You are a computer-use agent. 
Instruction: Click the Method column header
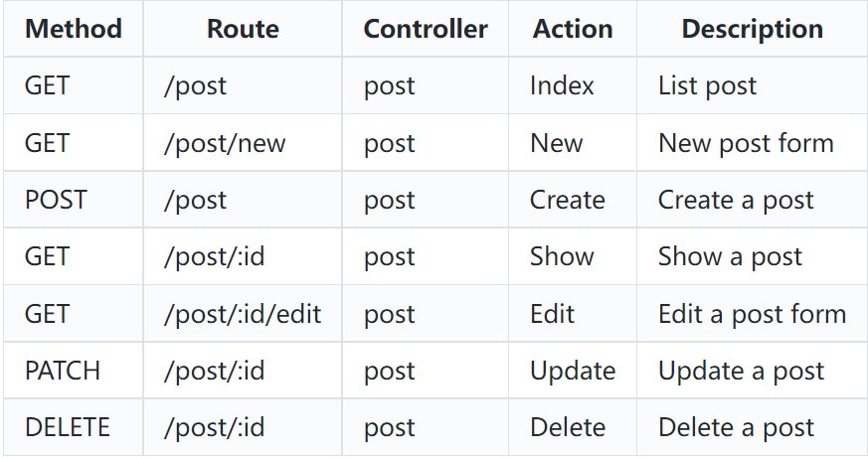[x=74, y=29]
